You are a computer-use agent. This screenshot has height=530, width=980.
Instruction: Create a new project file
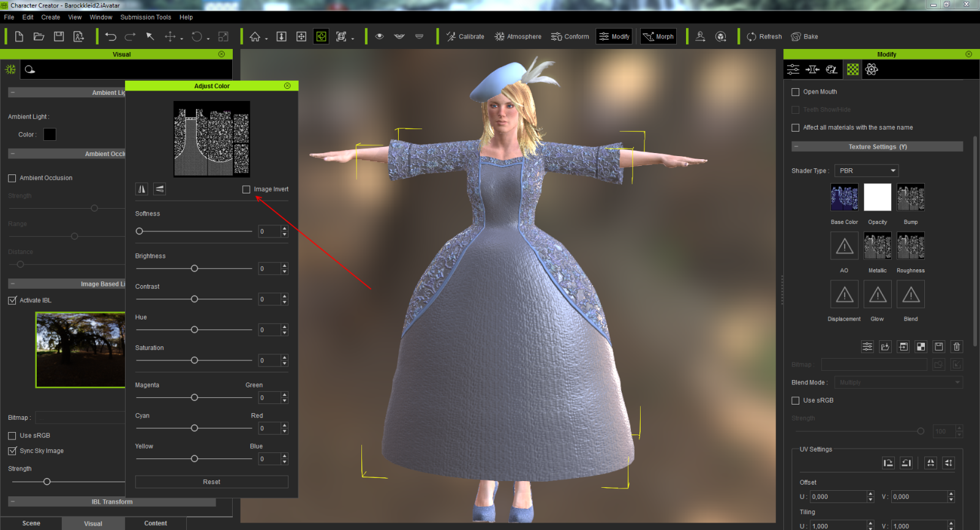pos(19,37)
